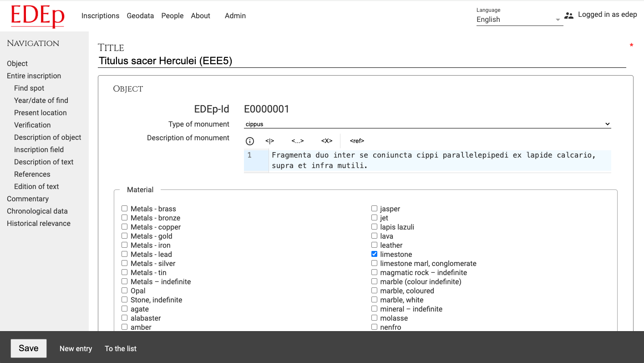Click the <...> lacuna toolbar button
Image resolution: width=644 pixels, height=363 pixels.
pos(297,141)
